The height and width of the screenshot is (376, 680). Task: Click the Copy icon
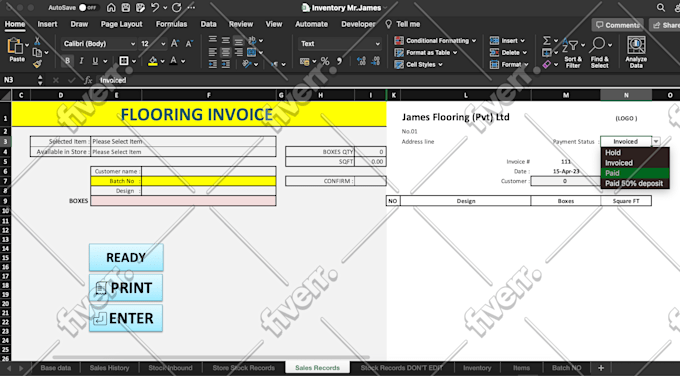click(37, 52)
